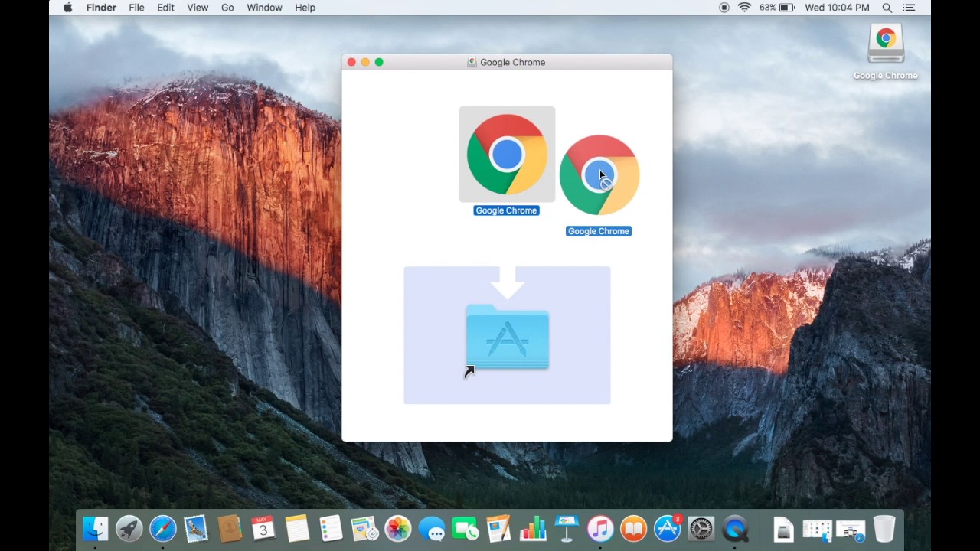Select the left Google Chrome icon in installer
The height and width of the screenshot is (551, 980).
pos(506,153)
